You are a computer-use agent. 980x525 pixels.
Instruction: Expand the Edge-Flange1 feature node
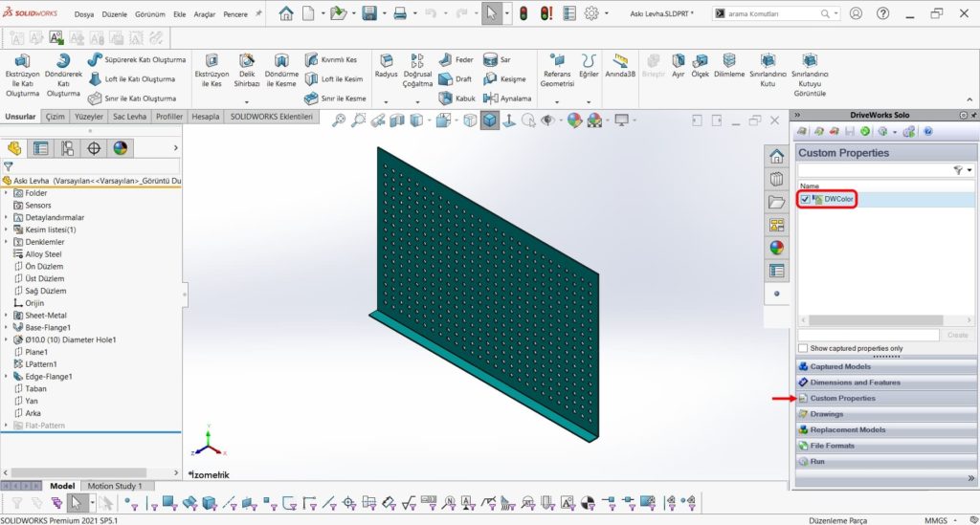(x=7, y=377)
